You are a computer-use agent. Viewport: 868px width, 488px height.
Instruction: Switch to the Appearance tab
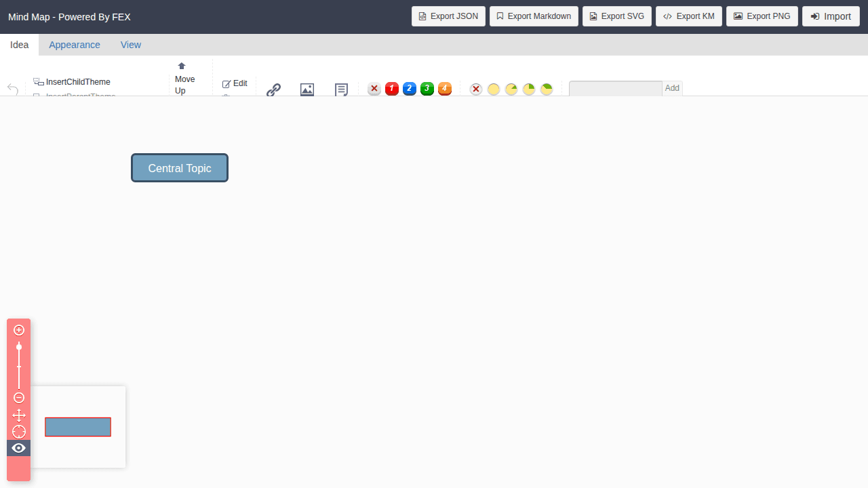click(75, 45)
